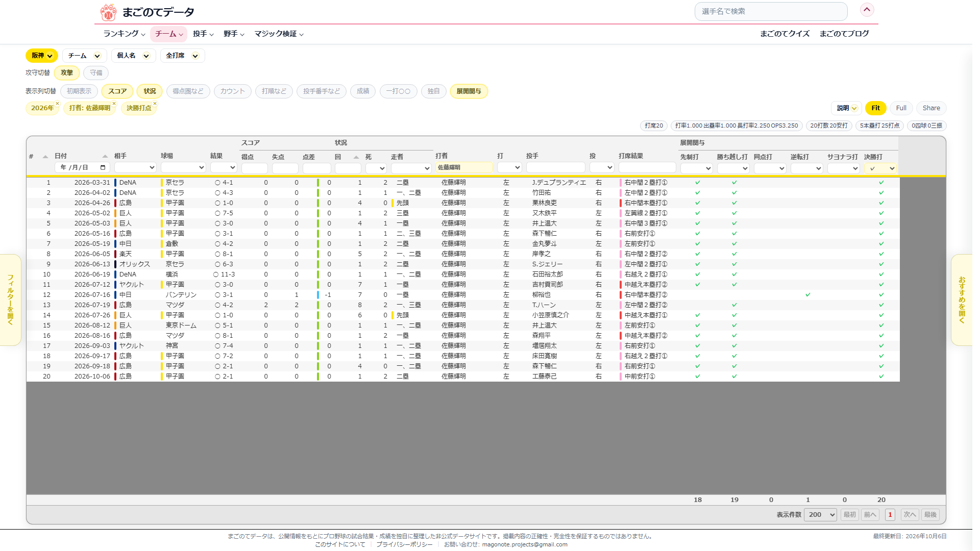Toggle the 守備 mode
980x551 pixels.
[x=96, y=73]
